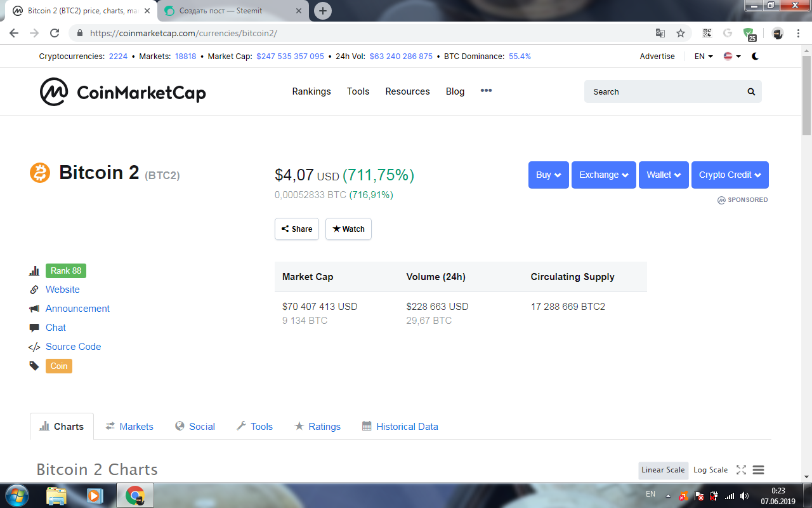Viewport: 812px width, 508px height.
Task: Expand the Crypto Credit dropdown
Action: (x=730, y=175)
